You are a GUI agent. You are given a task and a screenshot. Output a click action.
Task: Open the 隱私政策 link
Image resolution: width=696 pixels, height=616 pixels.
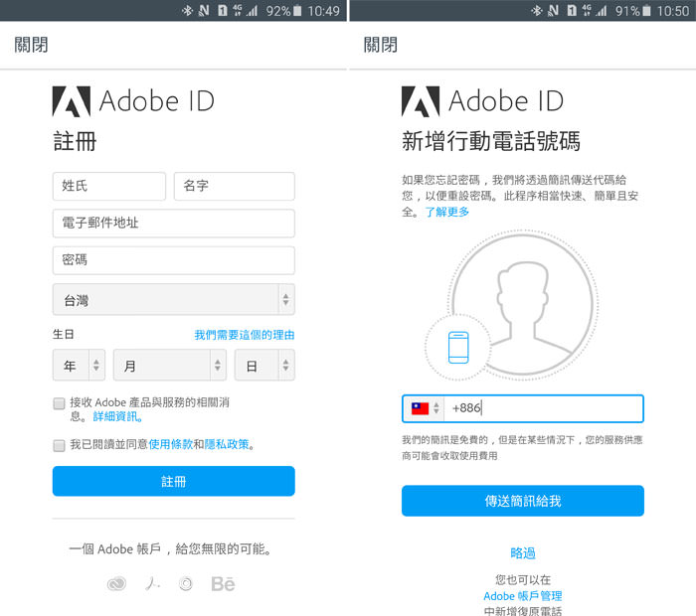[x=227, y=444]
